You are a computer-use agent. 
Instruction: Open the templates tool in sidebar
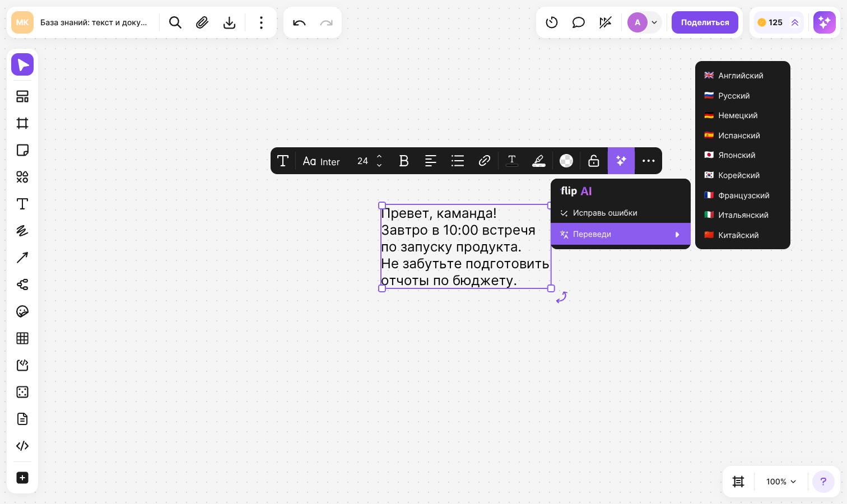(22, 96)
